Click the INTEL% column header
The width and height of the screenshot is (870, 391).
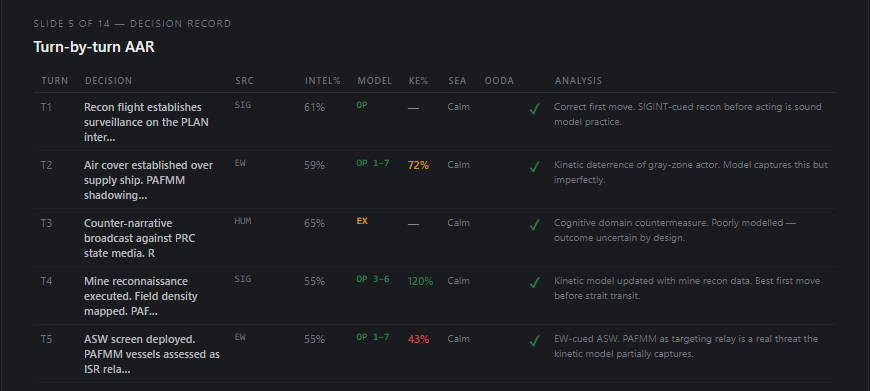coord(322,81)
